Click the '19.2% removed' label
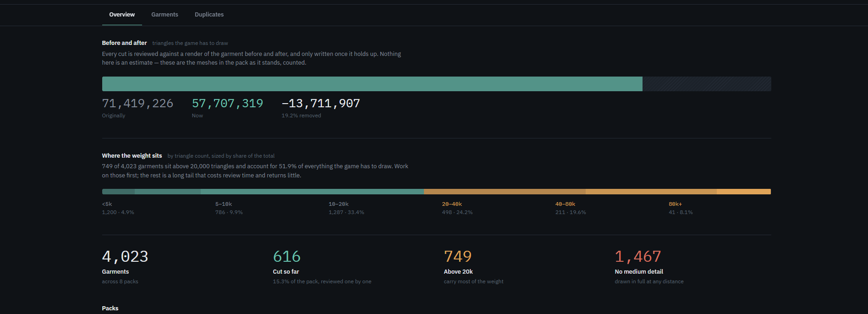The image size is (868, 314). (x=301, y=116)
